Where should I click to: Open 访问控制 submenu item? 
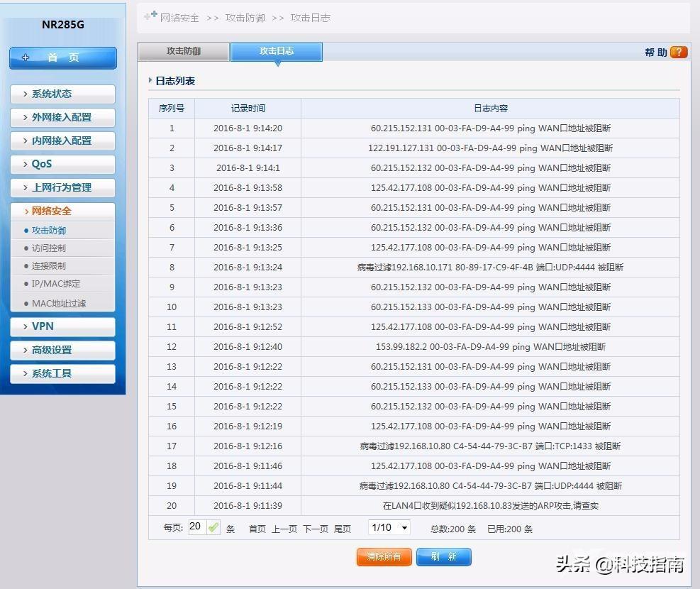(49, 248)
